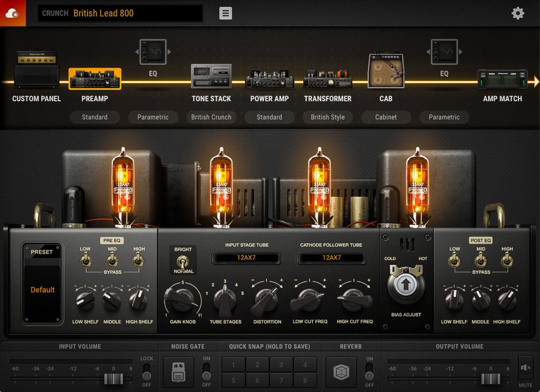
Task: Open the preset list menu icon
Action: [226, 13]
